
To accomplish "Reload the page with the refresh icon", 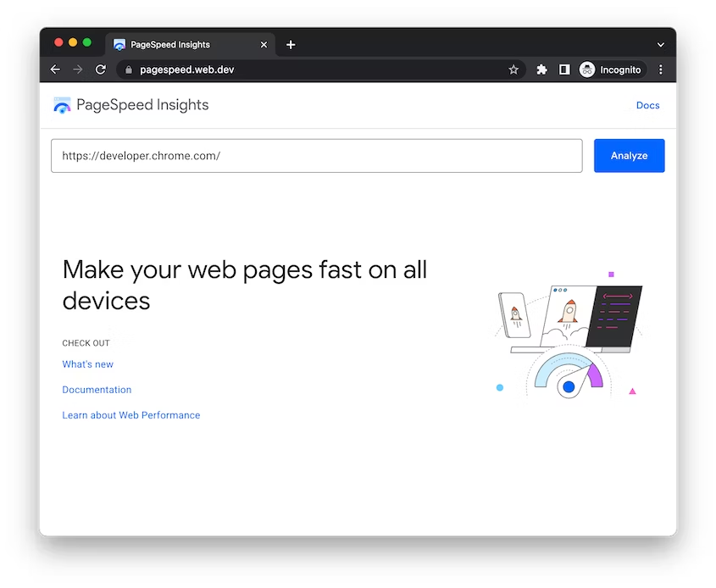I will click(100, 69).
